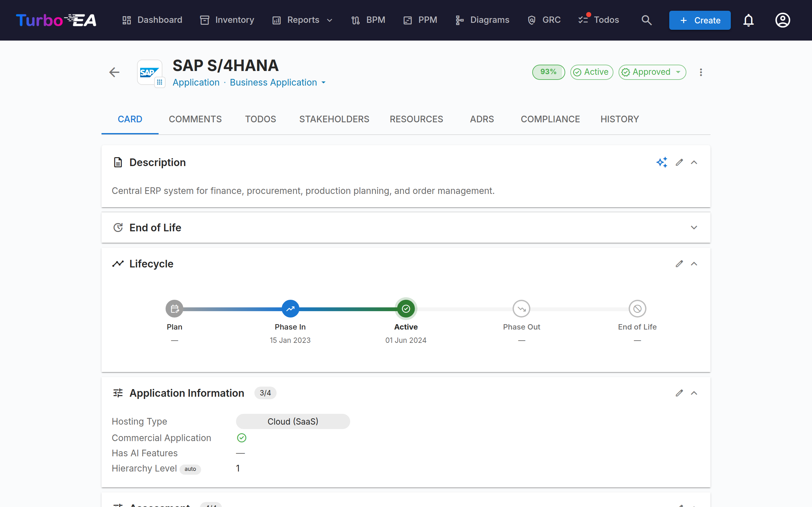Edit the Description section with pencil icon
Viewport: 812px width, 507px height.
tap(679, 162)
